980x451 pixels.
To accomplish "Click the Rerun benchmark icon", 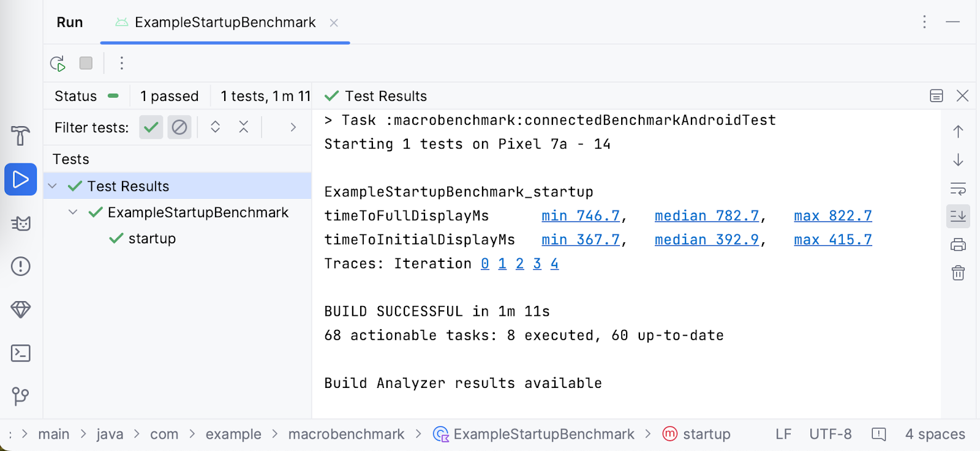I will (x=58, y=63).
